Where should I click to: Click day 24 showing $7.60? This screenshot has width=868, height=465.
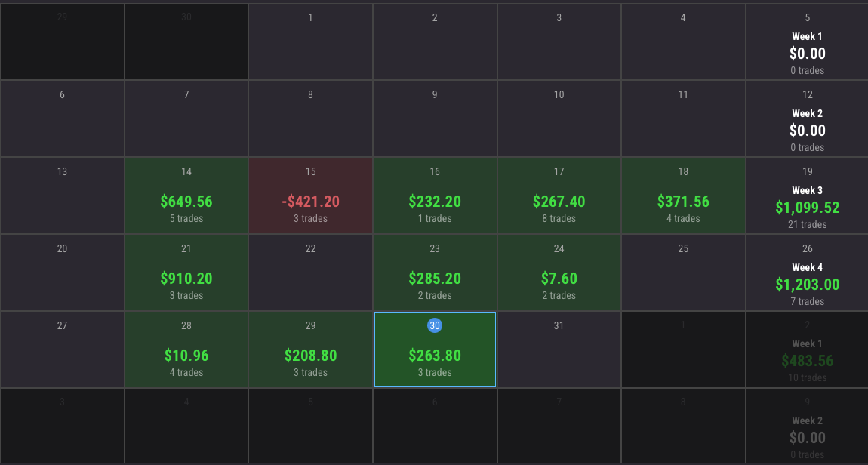click(x=559, y=273)
